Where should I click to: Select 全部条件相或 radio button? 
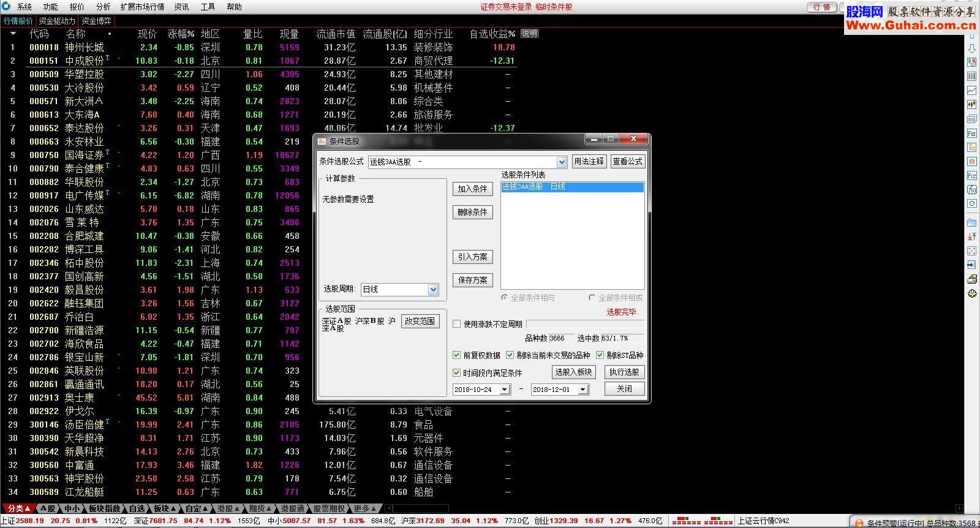(592, 298)
